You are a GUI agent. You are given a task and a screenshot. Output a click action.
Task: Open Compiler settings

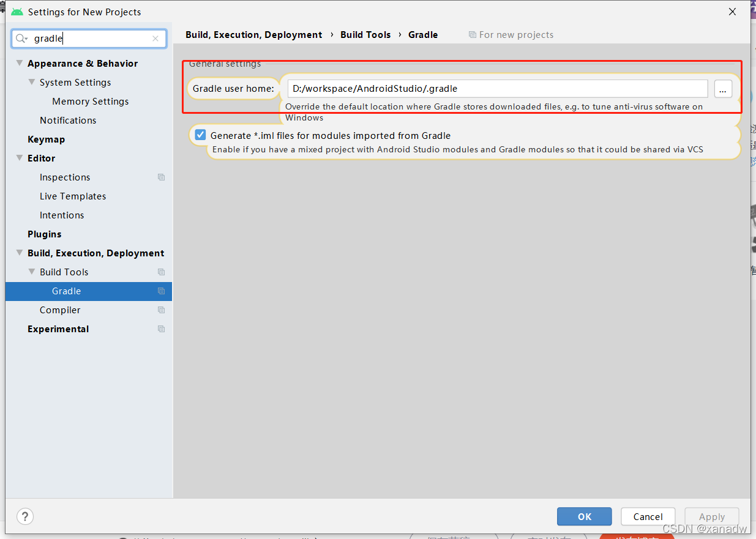coord(60,310)
